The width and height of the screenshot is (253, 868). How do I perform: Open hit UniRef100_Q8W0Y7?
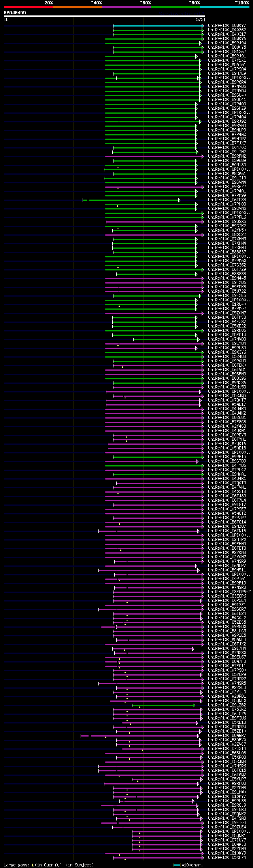click(x=227, y=26)
